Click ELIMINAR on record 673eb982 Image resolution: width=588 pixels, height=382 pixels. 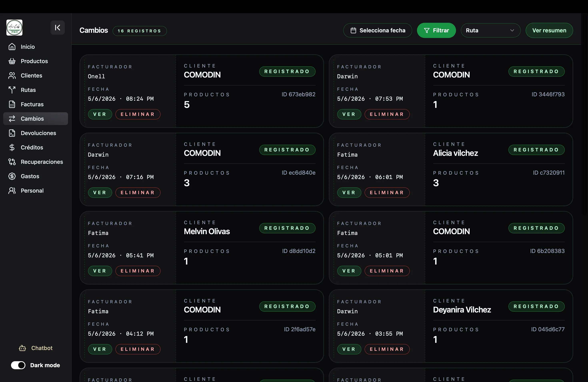click(138, 114)
